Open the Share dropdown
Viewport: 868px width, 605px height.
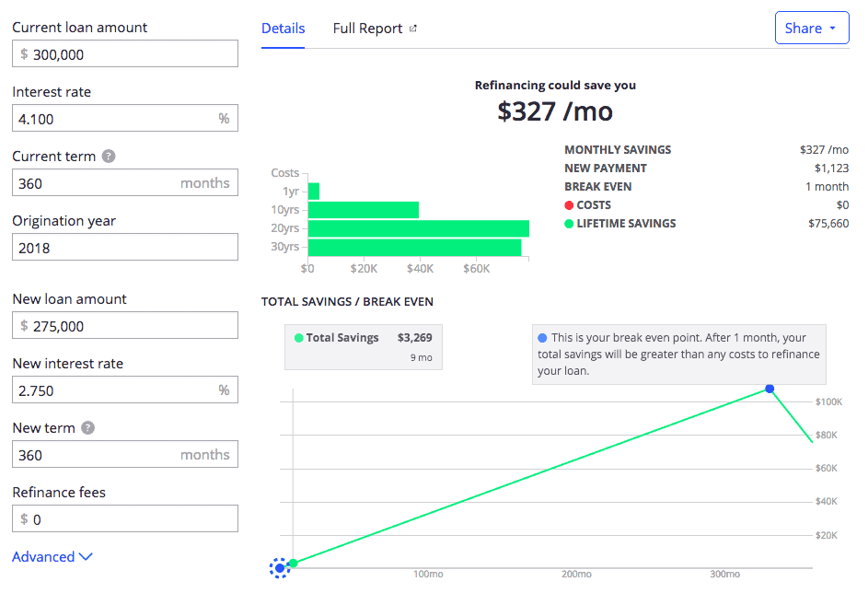tap(811, 29)
